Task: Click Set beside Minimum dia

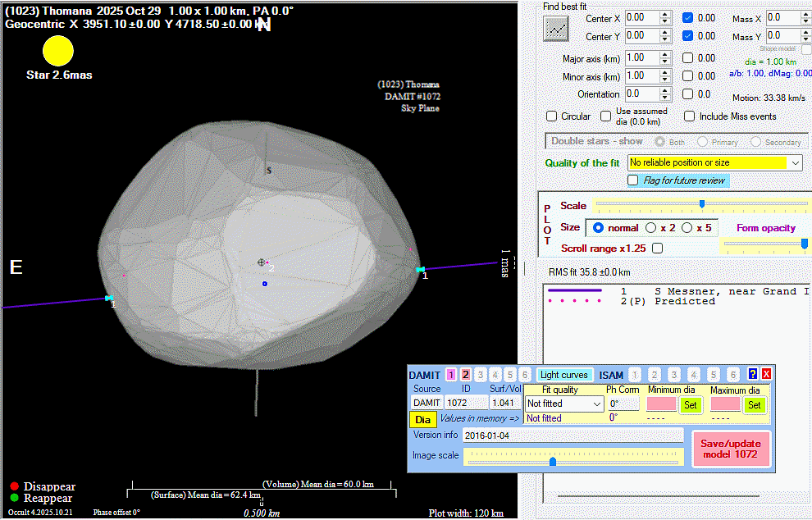Action: click(690, 404)
